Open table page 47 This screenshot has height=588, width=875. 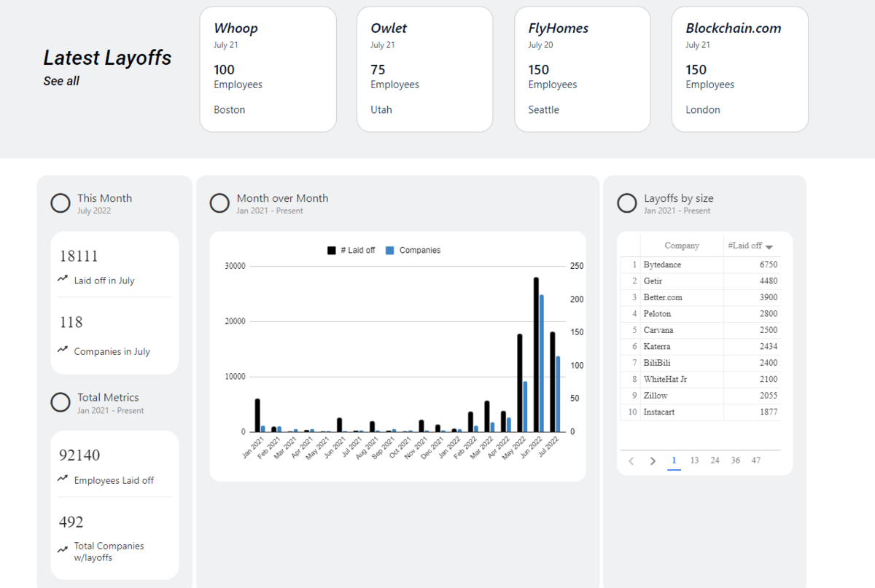pos(756,460)
